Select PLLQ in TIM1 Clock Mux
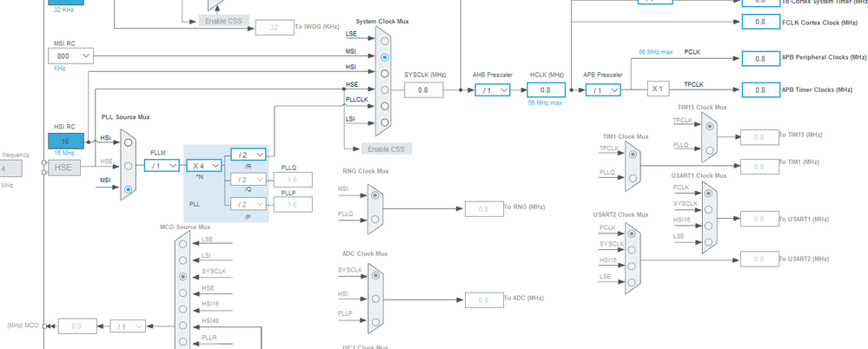Viewport: 868px width, 349px height. [633, 178]
